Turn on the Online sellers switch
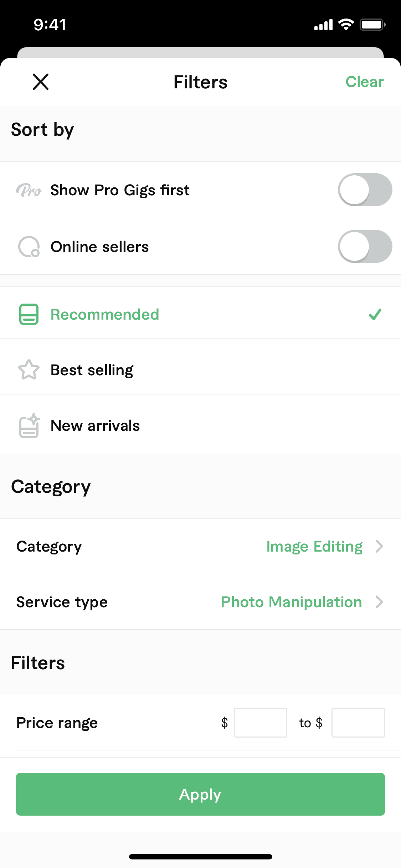 pyautogui.click(x=365, y=247)
